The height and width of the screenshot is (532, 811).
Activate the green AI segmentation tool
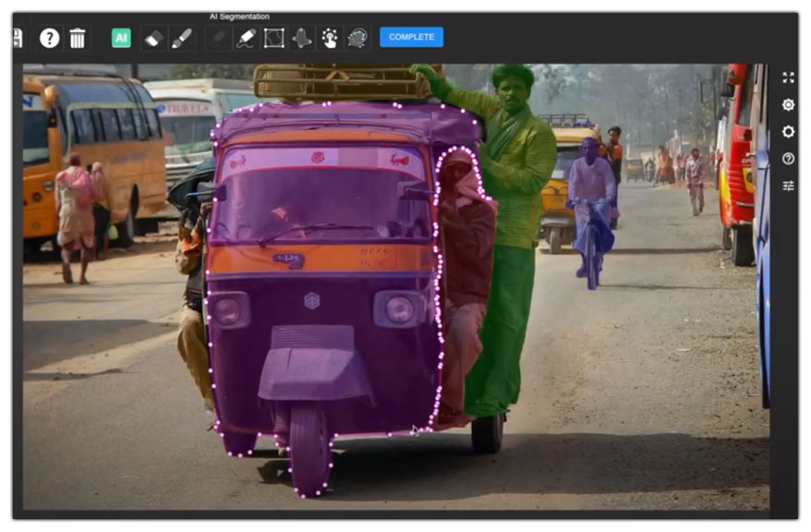(x=121, y=38)
